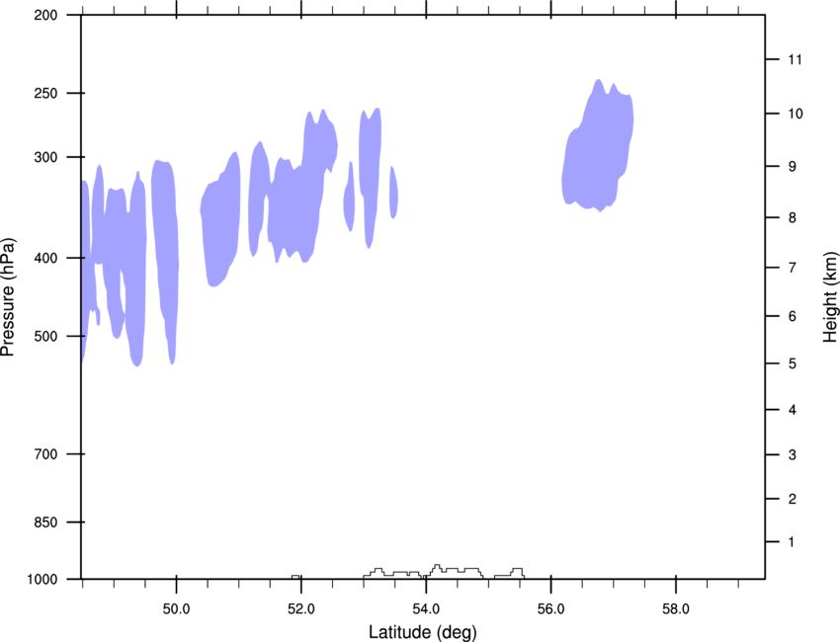Pick the 6 km height label

[x=793, y=316]
